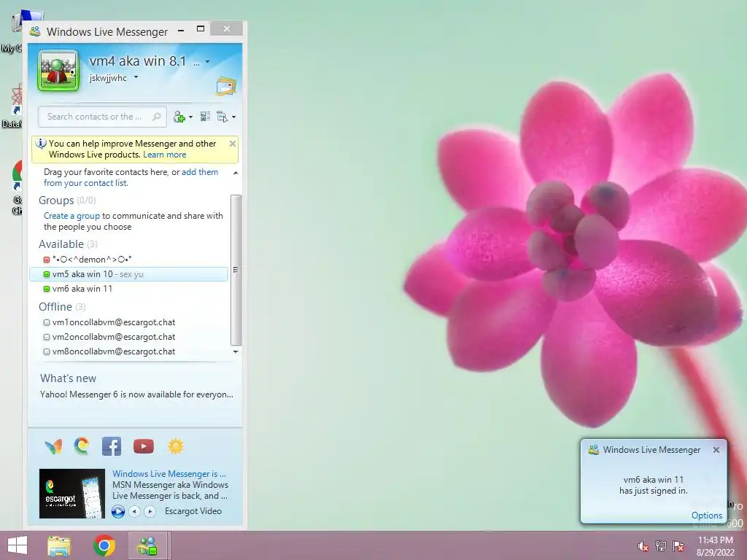Close the vm6 signed in notification
Screen dimensions: 747x560
(716, 449)
